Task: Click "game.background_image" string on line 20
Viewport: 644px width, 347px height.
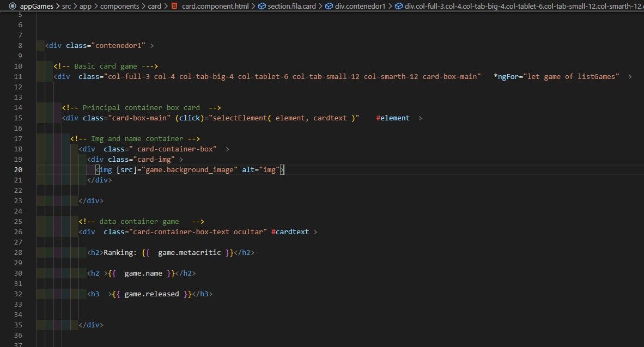Action: point(190,169)
